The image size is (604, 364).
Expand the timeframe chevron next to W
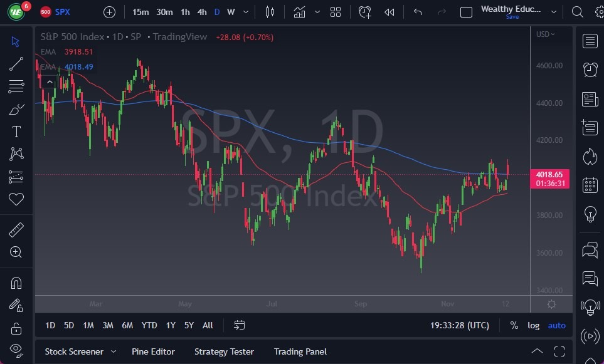click(x=245, y=11)
